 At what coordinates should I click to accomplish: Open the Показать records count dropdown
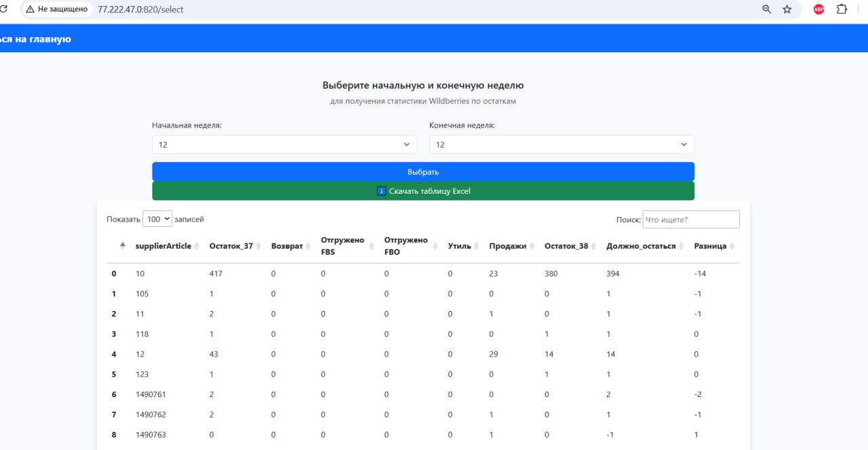coord(157,218)
